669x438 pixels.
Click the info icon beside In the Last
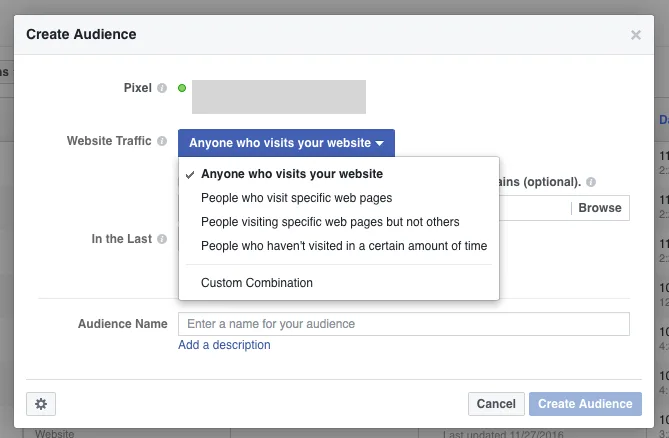(x=162, y=240)
